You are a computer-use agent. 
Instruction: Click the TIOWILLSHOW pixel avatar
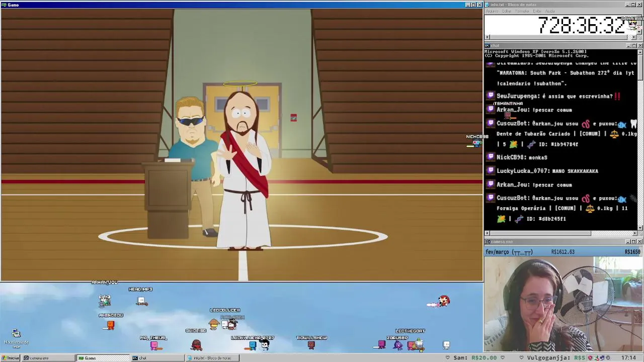point(311,345)
